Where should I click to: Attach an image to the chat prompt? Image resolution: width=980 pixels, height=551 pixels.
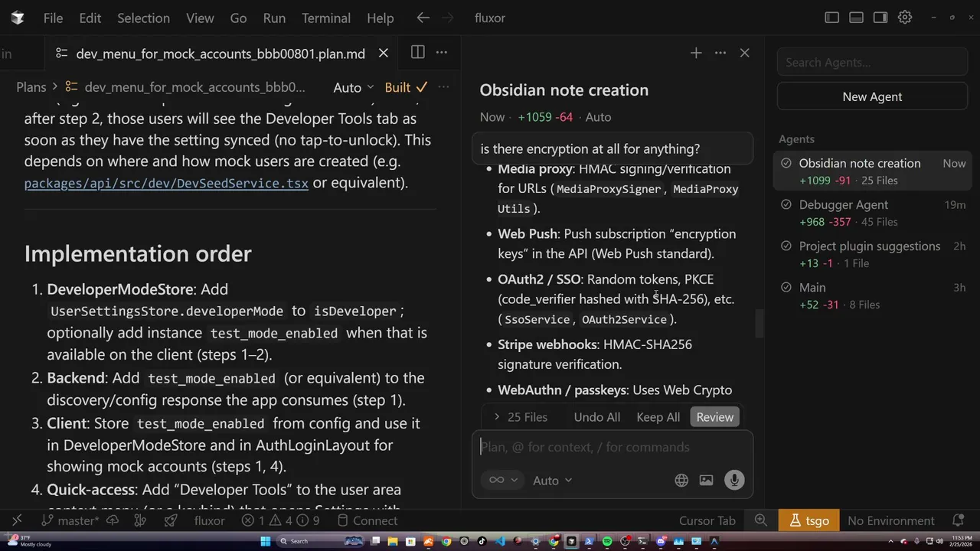tap(706, 480)
